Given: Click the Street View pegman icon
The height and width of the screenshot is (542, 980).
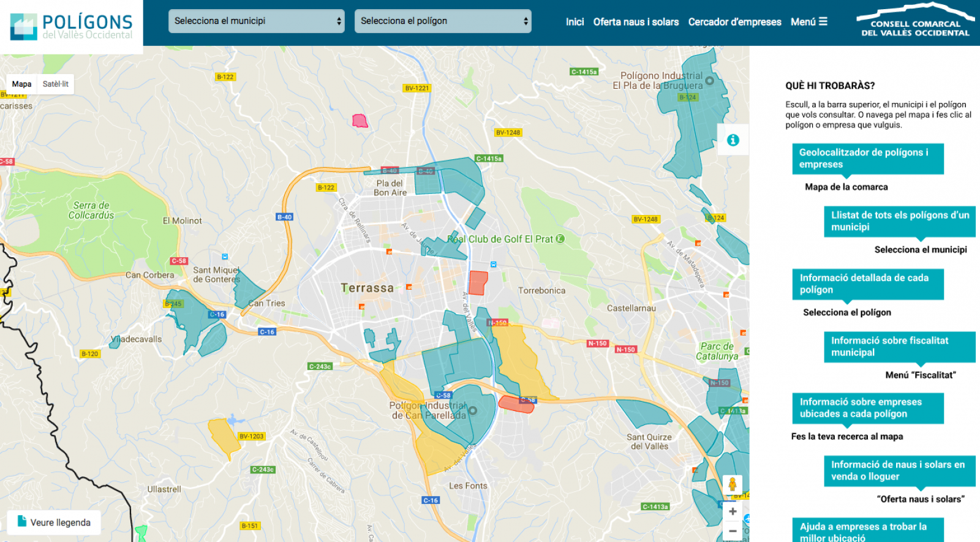Looking at the screenshot, I should click(732, 485).
